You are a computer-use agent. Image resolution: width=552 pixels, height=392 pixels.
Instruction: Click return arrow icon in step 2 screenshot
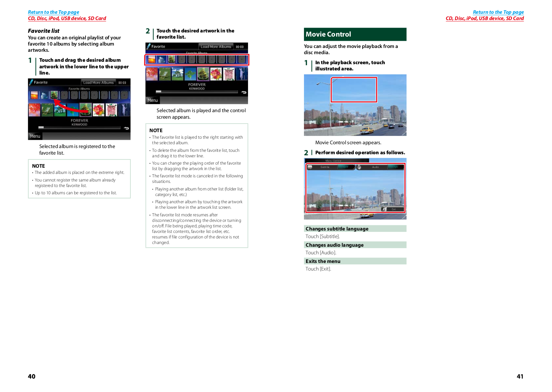coord(244,92)
